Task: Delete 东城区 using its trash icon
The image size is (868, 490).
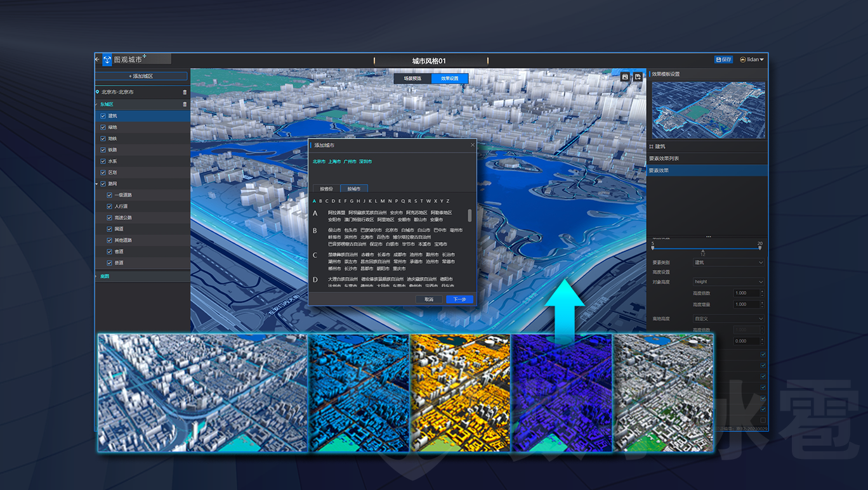Action: pos(185,104)
